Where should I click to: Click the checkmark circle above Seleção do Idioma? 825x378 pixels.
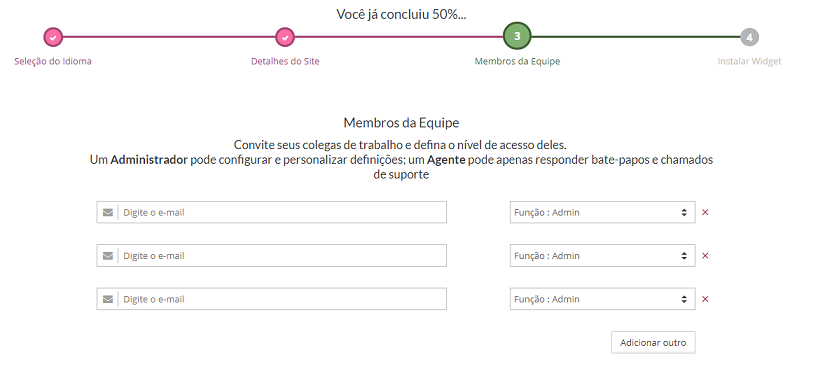(x=53, y=37)
